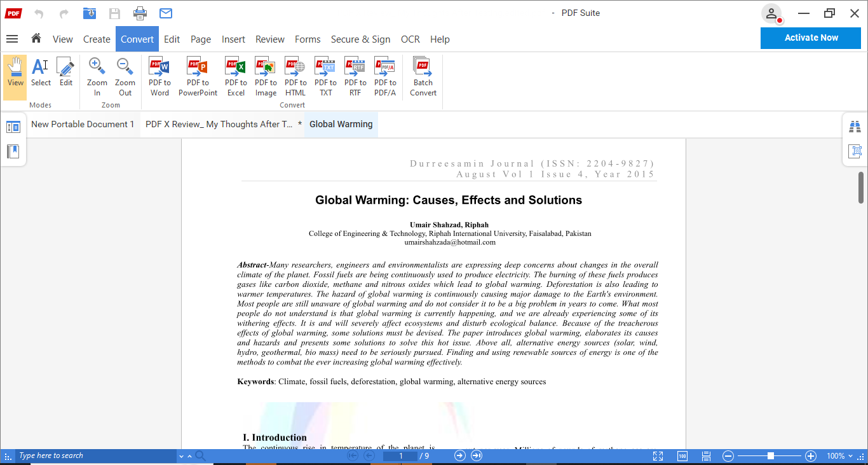The width and height of the screenshot is (868, 465).
Task: Open the PDF to Excel converter
Action: pyautogui.click(x=235, y=76)
